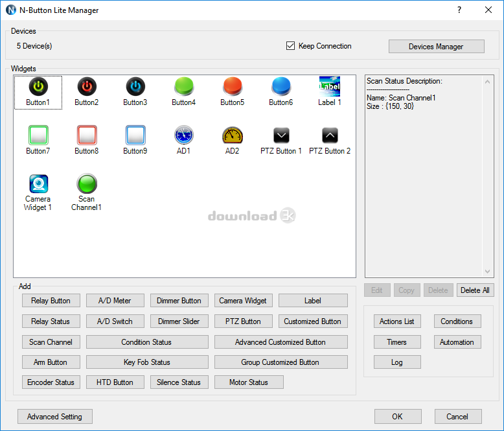Add an HTD Button widget
The height and width of the screenshot is (431, 504).
click(115, 382)
